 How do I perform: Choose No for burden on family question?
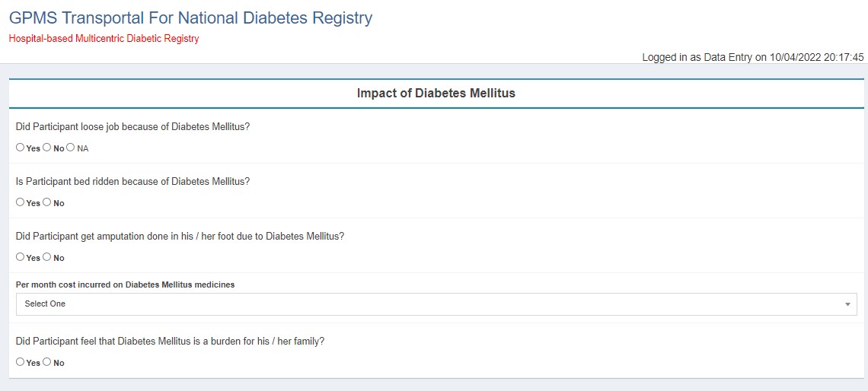47,362
